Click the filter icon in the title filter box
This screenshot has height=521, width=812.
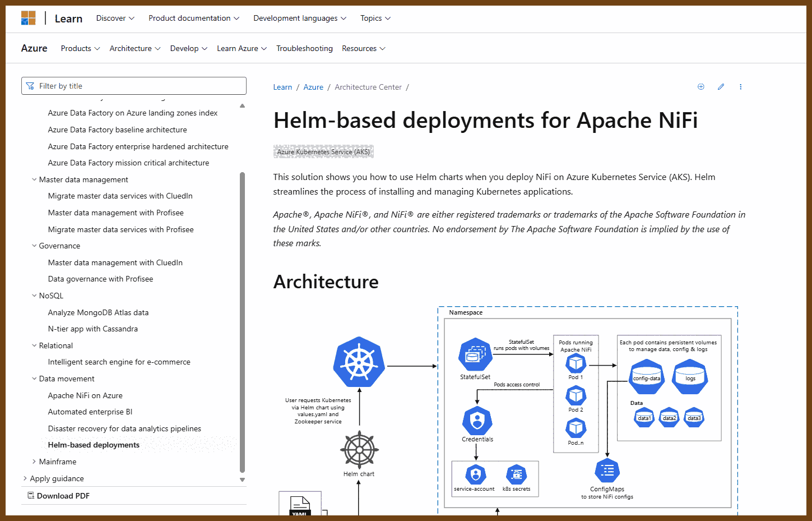30,86
